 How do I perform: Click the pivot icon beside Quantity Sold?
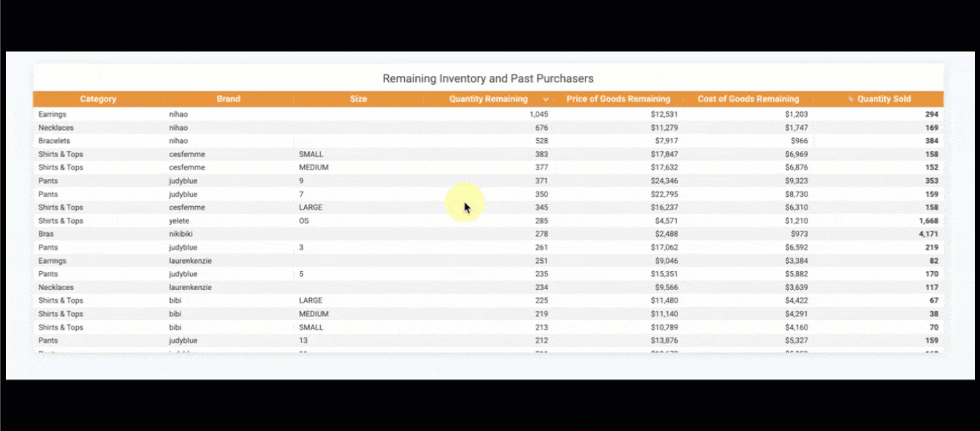(x=851, y=99)
